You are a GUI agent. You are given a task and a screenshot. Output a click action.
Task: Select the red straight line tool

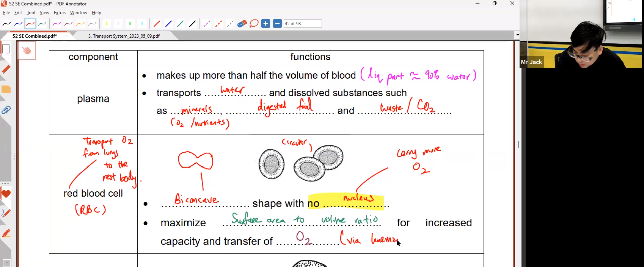[x=156, y=24]
